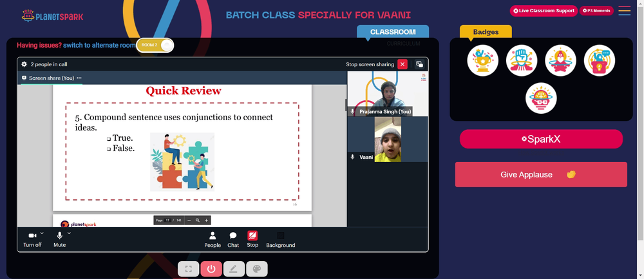Open Live Classroom Support
Image resolution: width=644 pixels, height=279 pixels.
544,11
